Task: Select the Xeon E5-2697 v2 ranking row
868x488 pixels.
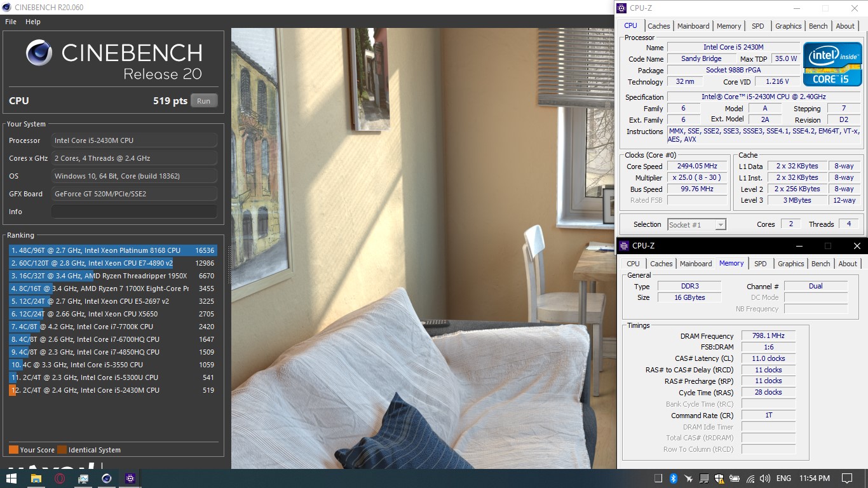Action: [x=112, y=301]
